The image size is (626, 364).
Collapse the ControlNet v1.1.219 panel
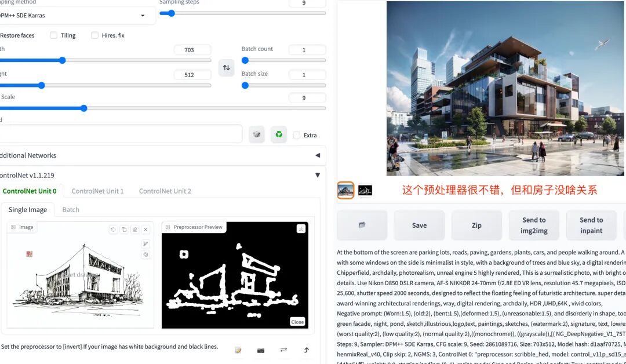pyautogui.click(x=317, y=174)
